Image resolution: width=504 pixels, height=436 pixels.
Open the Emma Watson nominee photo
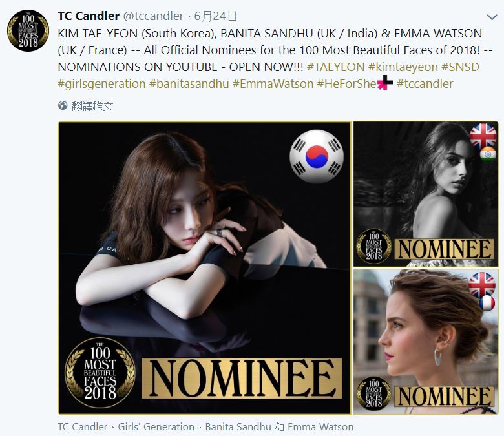(426, 342)
